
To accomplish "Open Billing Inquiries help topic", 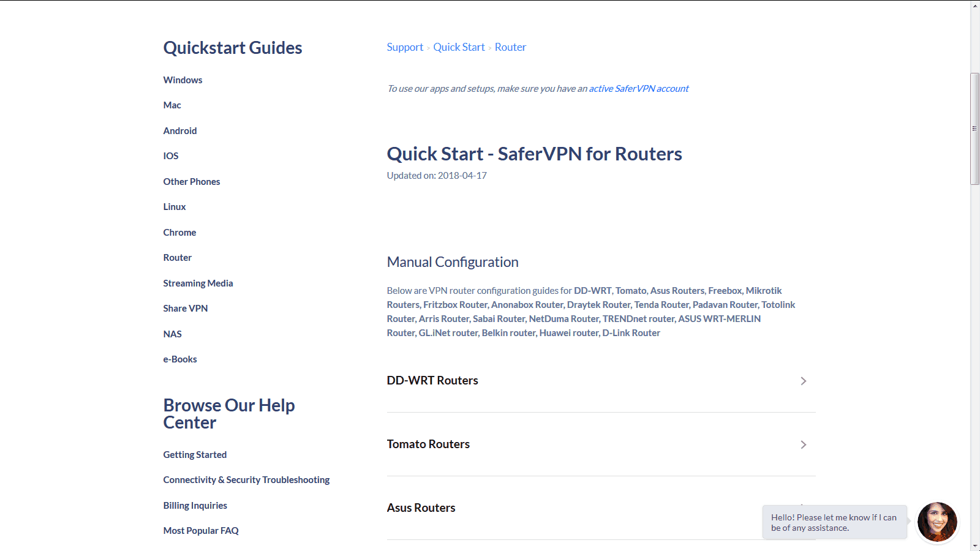I will pyautogui.click(x=195, y=506).
